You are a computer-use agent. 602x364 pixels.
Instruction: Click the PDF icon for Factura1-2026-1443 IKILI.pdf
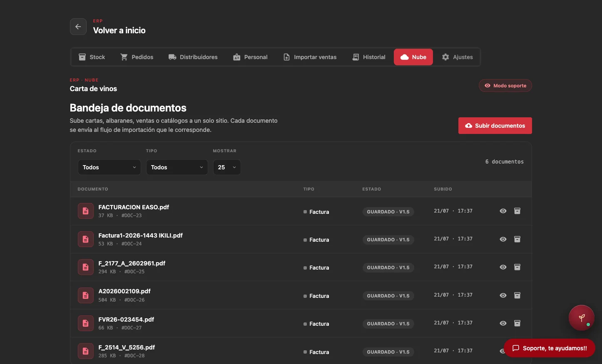86,239
